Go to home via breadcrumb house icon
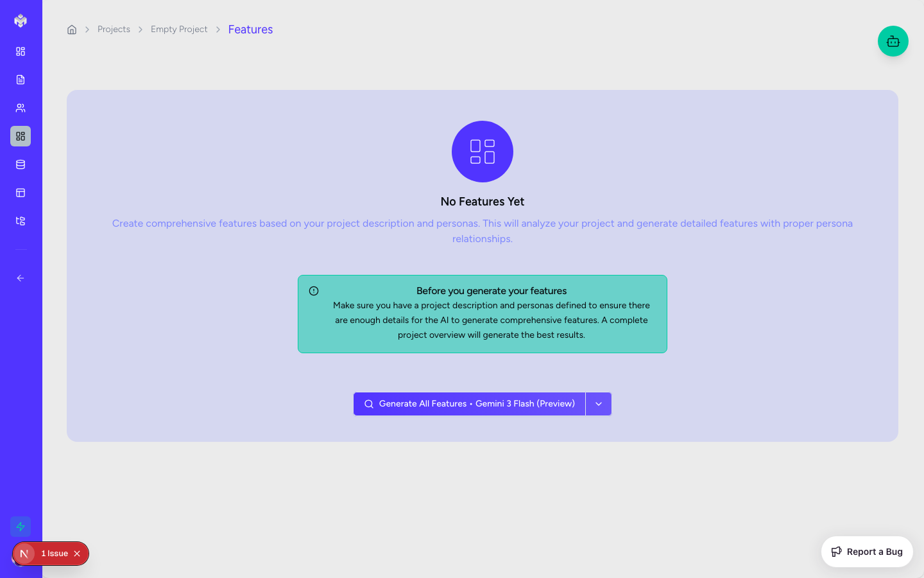Screen dimensions: 924x578 [x=72, y=30]
